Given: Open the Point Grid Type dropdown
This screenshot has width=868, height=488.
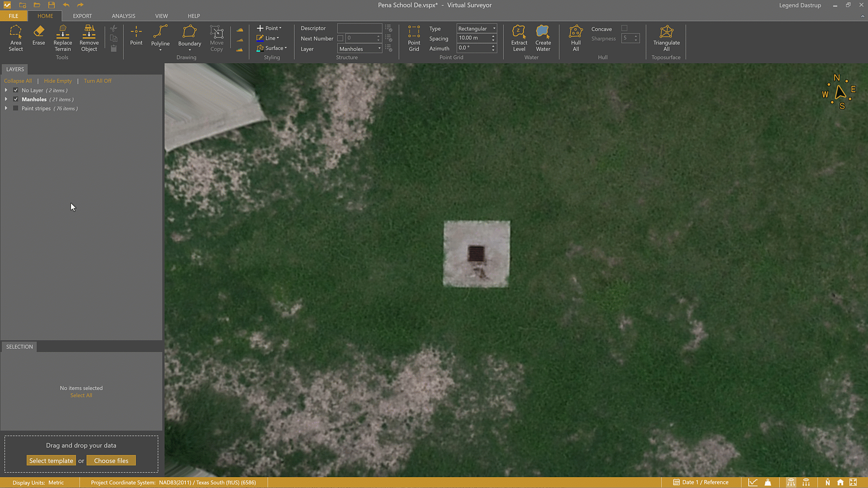Looking at the screenshot, I should coord(476,28).
